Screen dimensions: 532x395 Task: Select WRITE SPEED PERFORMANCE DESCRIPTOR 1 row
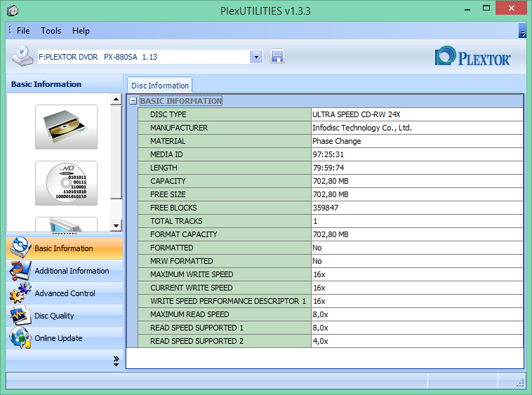[228, 301]
